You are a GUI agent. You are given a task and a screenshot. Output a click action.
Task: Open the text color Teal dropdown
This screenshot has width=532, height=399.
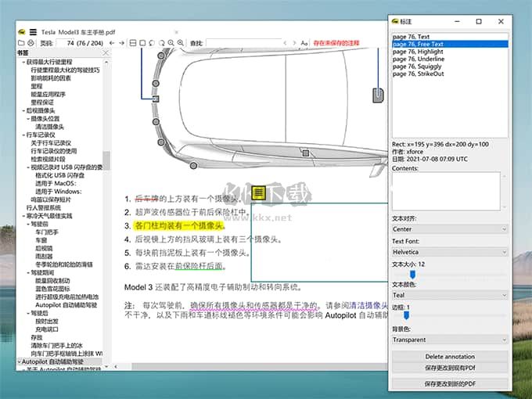450,295
